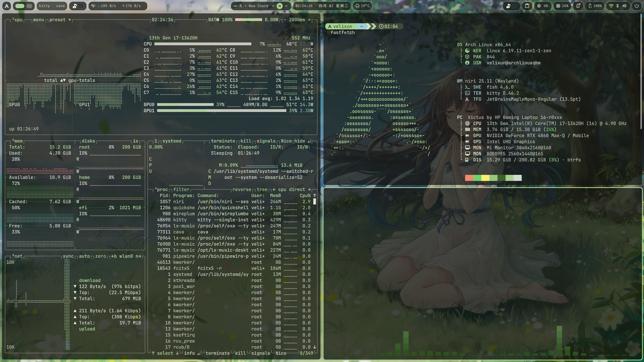The height and width of the screenshot is (362, 644).
Task: Click signals in the proc footer
Action: pyautogui.click(x=260, y=353)
